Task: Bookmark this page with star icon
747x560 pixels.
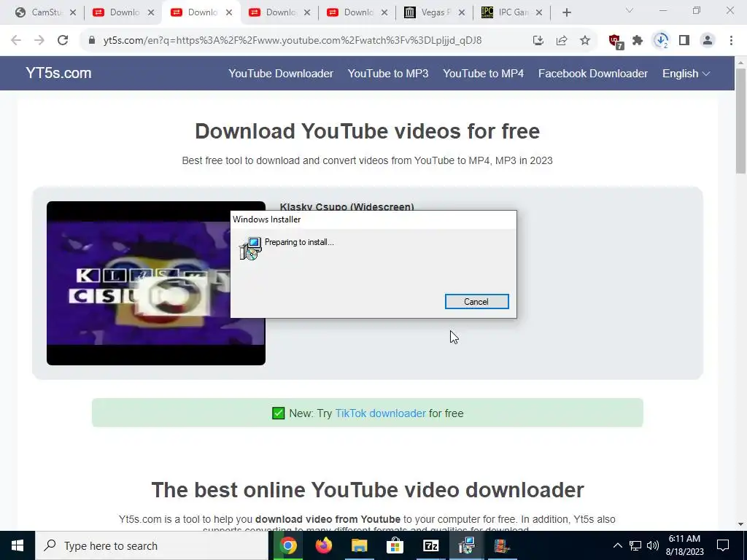Action: (x=585, y=41)
